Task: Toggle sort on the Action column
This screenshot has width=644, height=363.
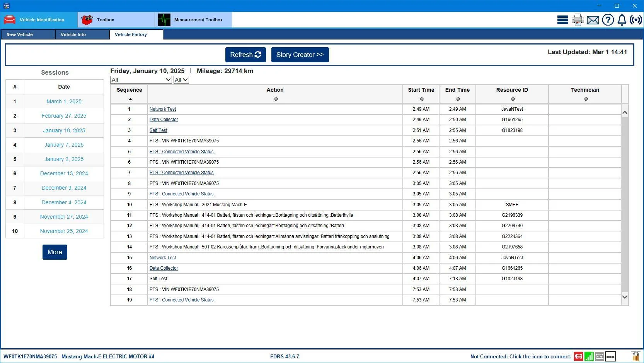Action: (276, 99)
